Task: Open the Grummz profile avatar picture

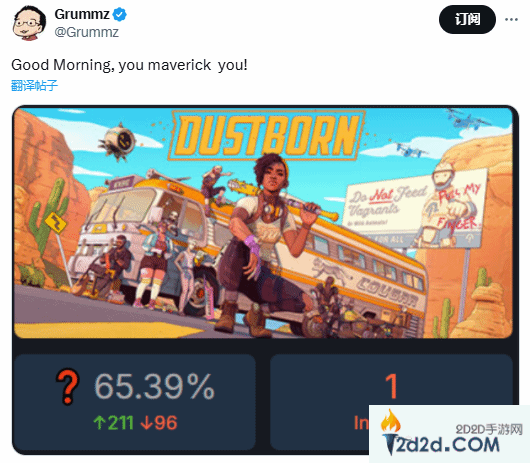Action: [28, 22]
